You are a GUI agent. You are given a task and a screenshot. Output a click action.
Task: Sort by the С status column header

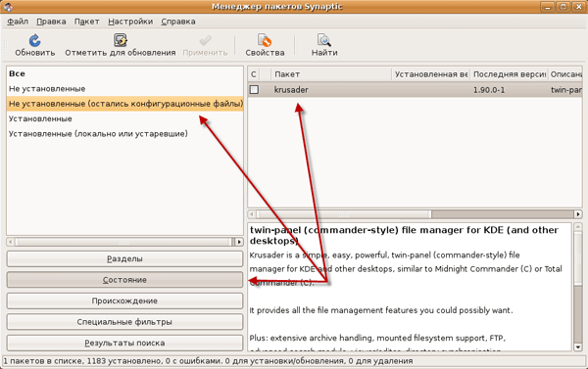tap(254, 74)
